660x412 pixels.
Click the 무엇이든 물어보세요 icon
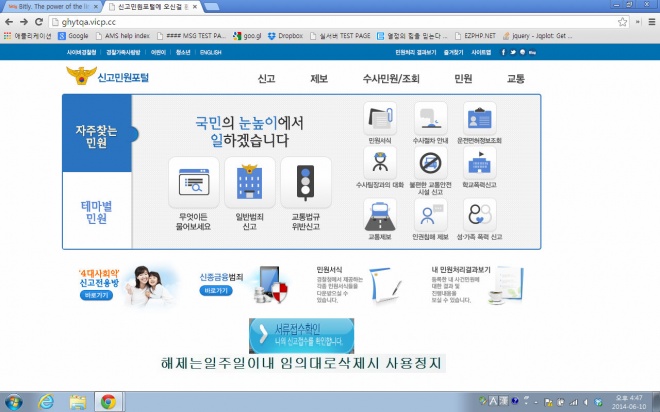tap(193, 182)
